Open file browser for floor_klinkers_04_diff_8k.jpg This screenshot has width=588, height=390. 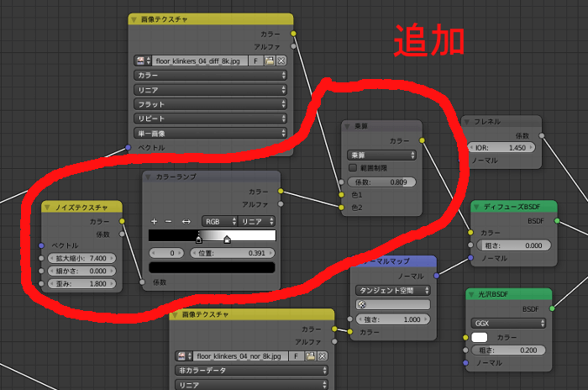pos(270,61)
